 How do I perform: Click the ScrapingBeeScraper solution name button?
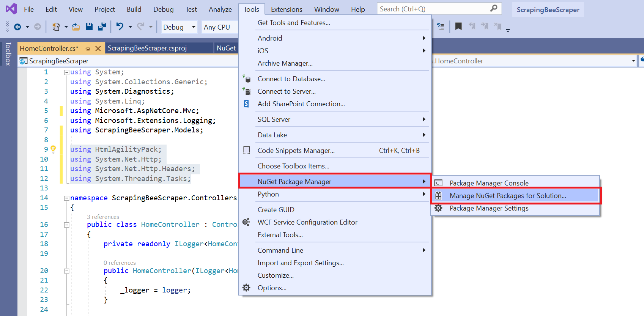tap(548, 9)
